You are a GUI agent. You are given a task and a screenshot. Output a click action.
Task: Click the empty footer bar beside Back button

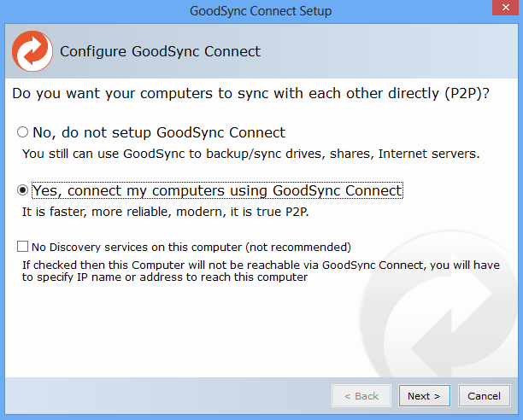(167, 396)
